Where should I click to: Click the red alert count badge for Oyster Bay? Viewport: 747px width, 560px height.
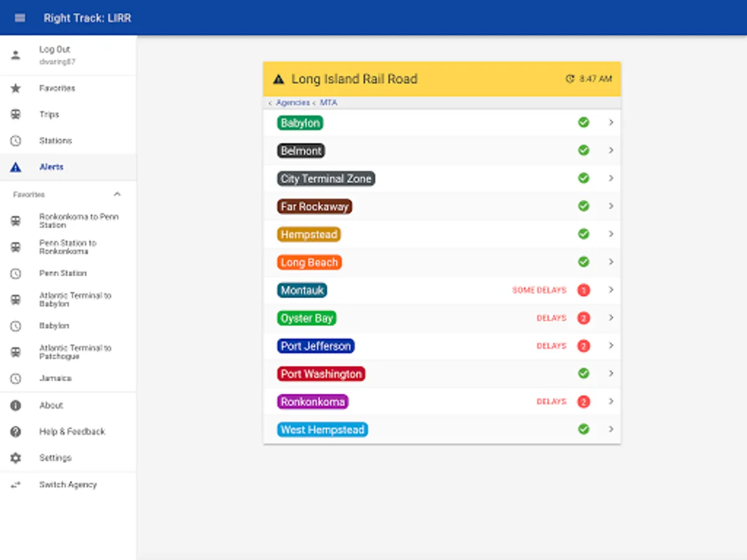coord(583,318)
